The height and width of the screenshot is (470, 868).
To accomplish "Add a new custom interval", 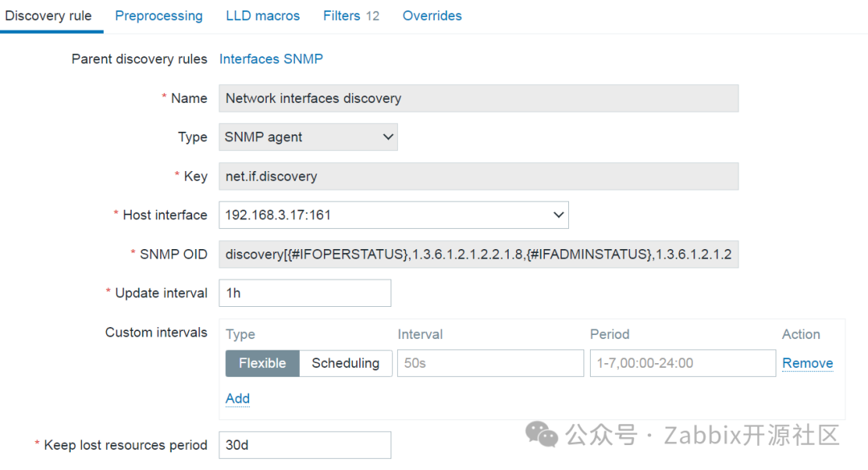I will (237, 398).
